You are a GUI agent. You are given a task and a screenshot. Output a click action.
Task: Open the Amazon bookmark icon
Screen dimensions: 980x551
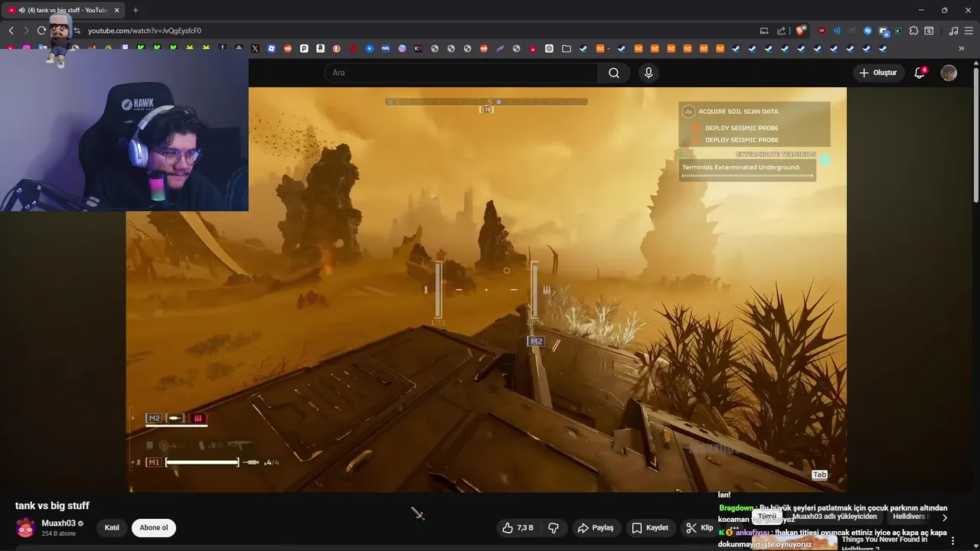click(x=320, y=48)
